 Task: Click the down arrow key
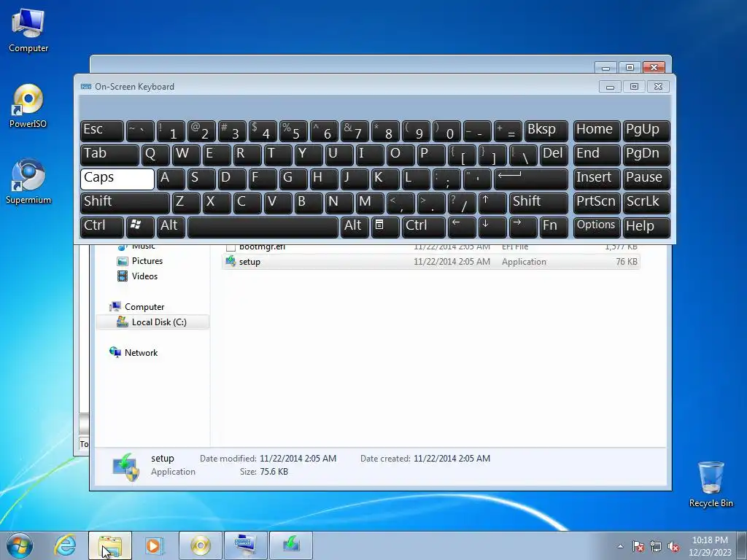pyautogui.click(x=492, y=227)
